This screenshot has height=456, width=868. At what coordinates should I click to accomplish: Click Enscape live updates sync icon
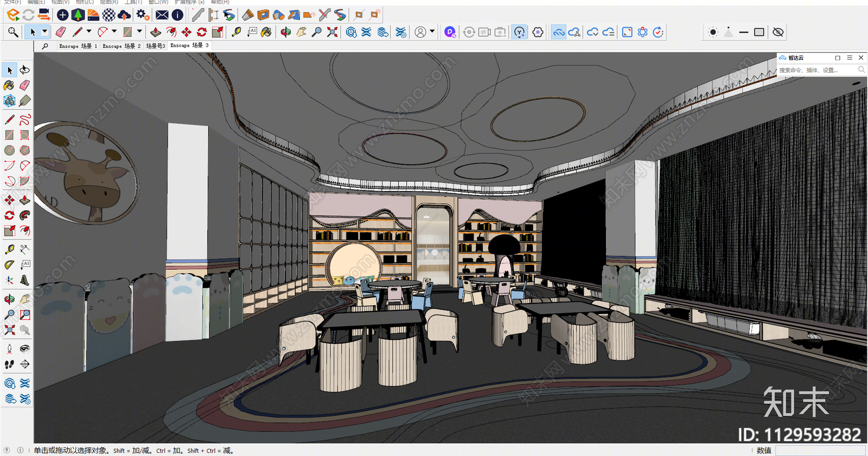coord(28,15)
